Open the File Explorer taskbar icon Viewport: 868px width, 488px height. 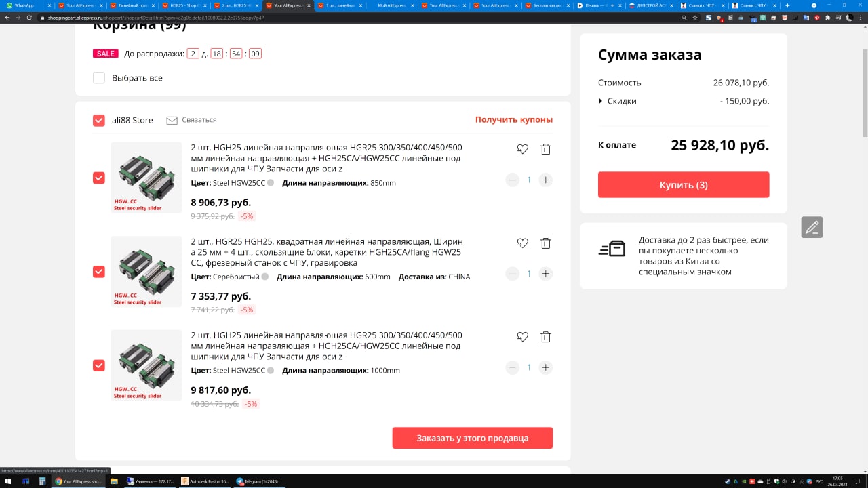(x=114, y=481)
